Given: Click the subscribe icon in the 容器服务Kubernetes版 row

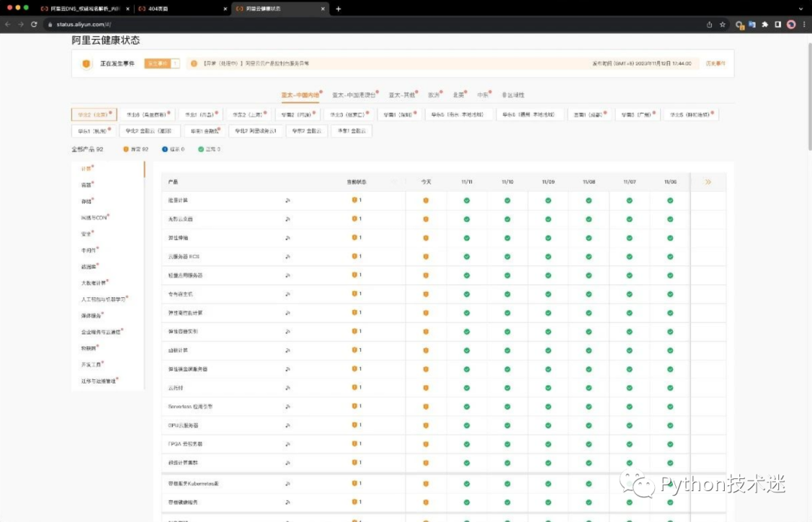Looking at the screenshot, I should (287, 484).
